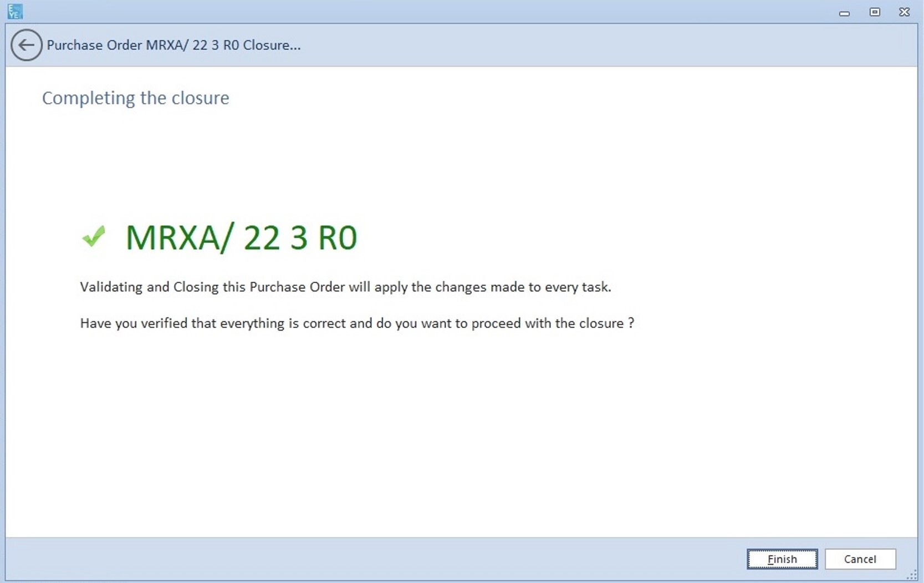Click the resize grip in the window corner

tap(912, 576)
